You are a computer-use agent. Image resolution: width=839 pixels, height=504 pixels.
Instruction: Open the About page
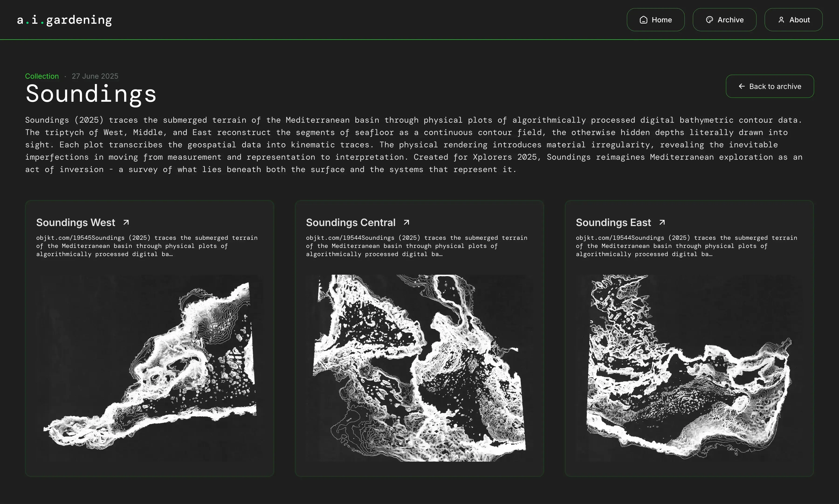pos(794,20)
